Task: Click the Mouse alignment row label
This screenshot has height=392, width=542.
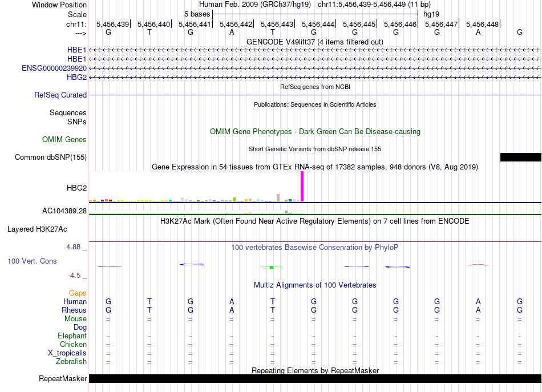Action: point(75,319)
